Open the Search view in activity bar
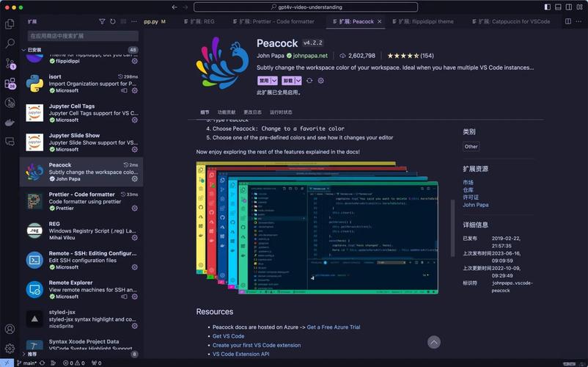This screenshot has width=588, height=367. (x=10, y=43)
